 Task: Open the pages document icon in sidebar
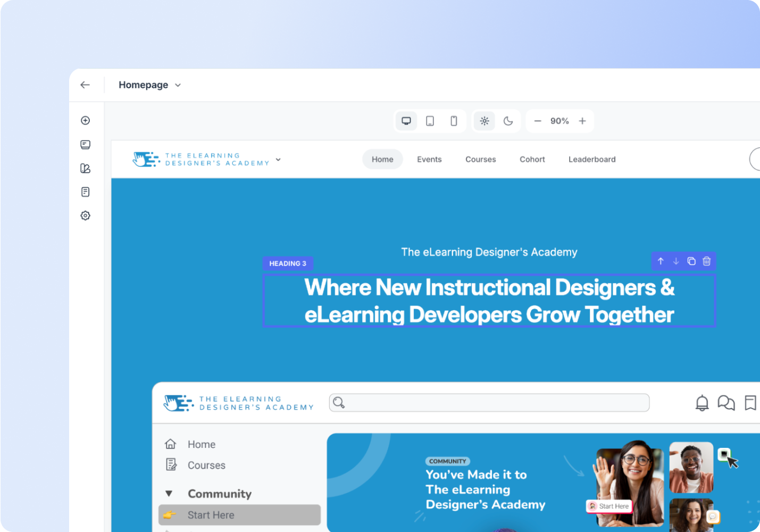[x=85, y=192]
